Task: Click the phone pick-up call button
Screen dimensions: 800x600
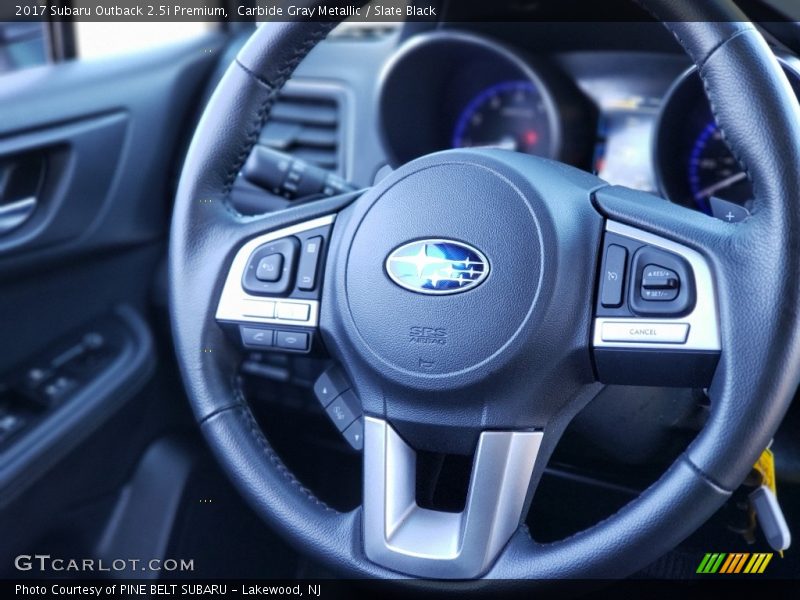Action: coord(258,336)
